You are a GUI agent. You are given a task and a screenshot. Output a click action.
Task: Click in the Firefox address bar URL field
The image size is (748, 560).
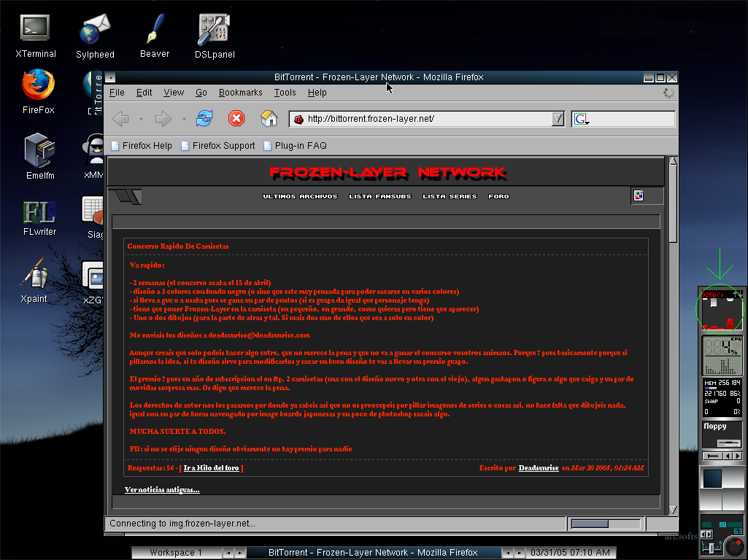pyautogui.click(x=428, y=119)
